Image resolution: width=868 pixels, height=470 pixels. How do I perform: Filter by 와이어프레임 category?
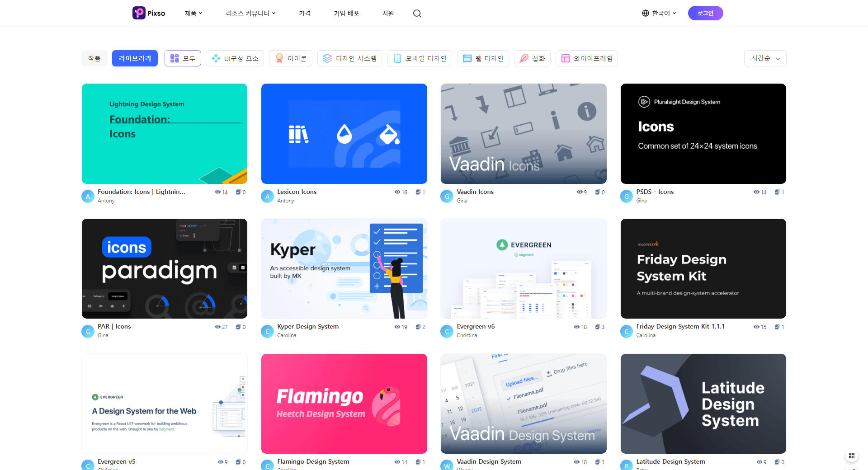click(587, 58)
